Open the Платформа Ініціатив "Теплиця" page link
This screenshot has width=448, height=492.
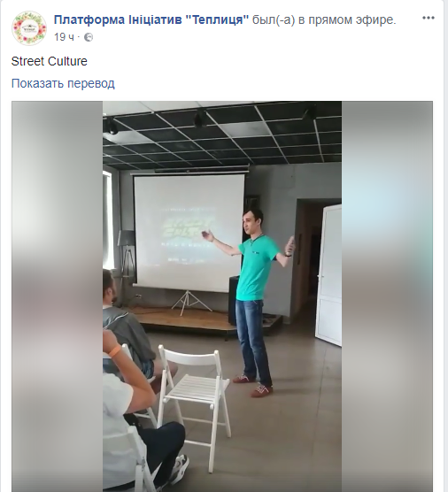(x=151, y=19)
